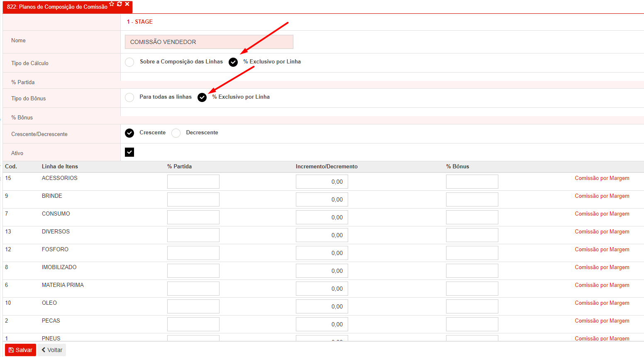This screenshot has height=357, width=644.
Task: Click Incremento/Decremento field for DIVERSOS
Action: tap(322, 235)
